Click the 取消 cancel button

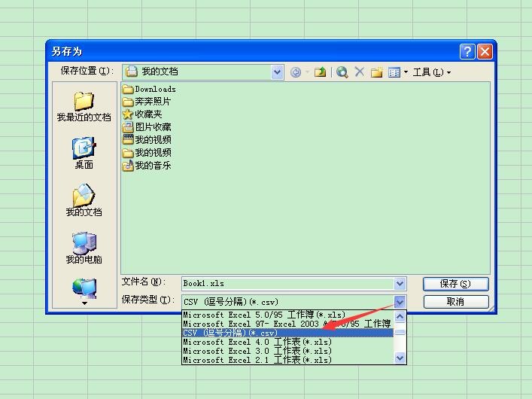(456, 302)
